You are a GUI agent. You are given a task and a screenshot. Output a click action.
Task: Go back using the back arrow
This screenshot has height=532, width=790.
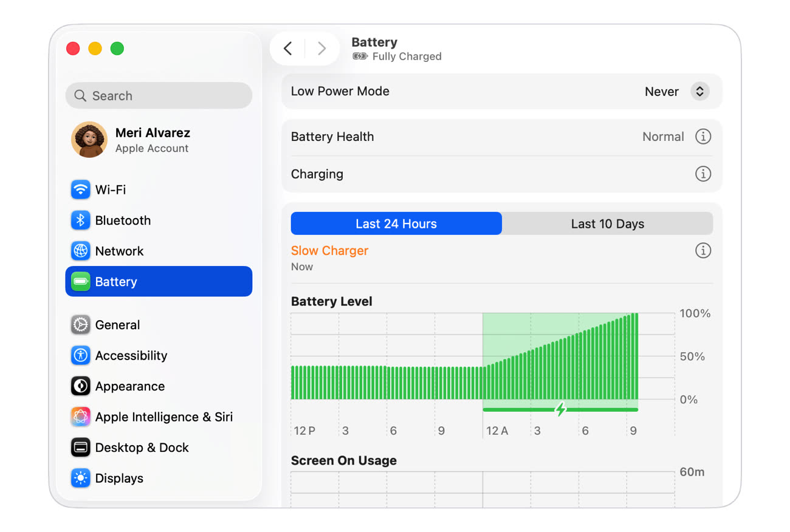288,49
